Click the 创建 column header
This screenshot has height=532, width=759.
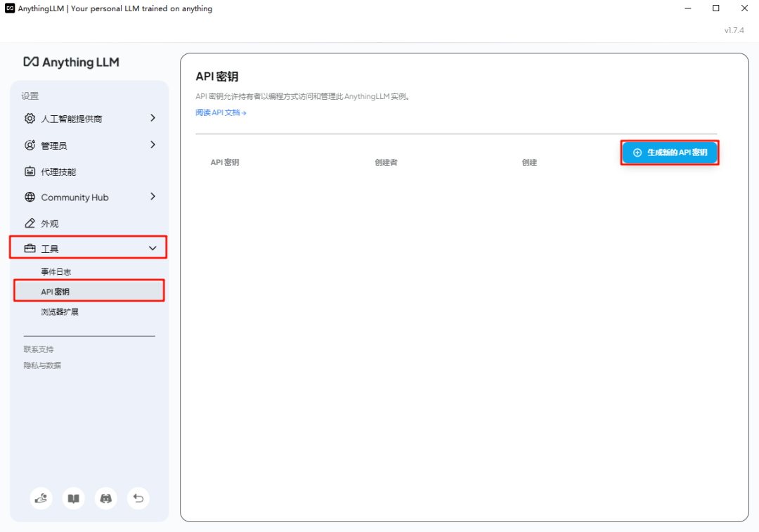point(529,162)
